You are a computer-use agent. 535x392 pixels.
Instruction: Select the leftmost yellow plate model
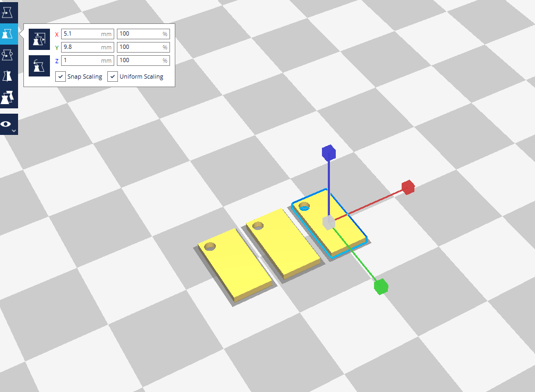pyautogui.click(x=235, y=266)
